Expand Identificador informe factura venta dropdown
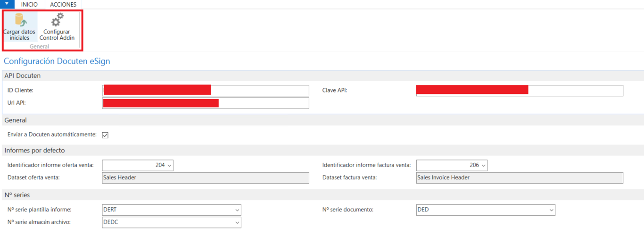 [x=484, y=165]
